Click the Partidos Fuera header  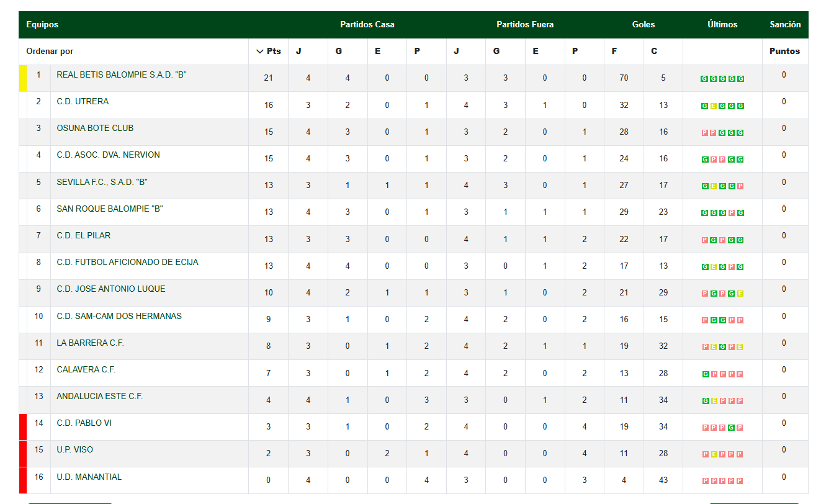pos(525,25)
